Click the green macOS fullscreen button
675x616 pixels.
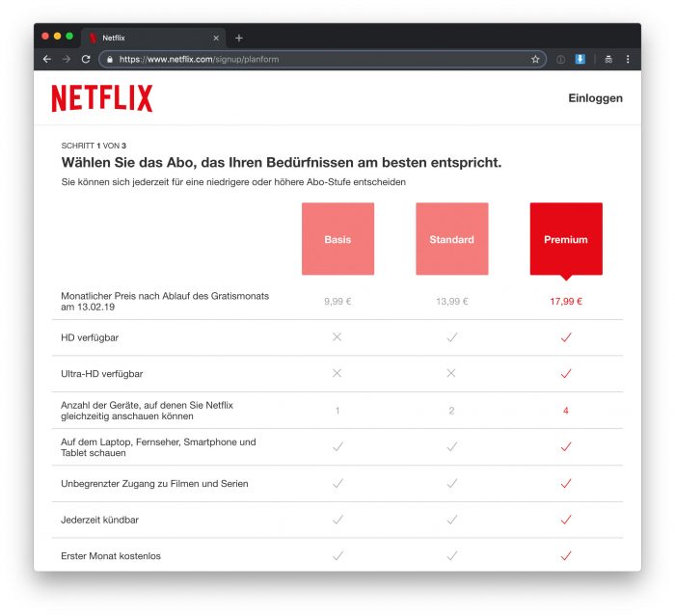tap(69, 37)
